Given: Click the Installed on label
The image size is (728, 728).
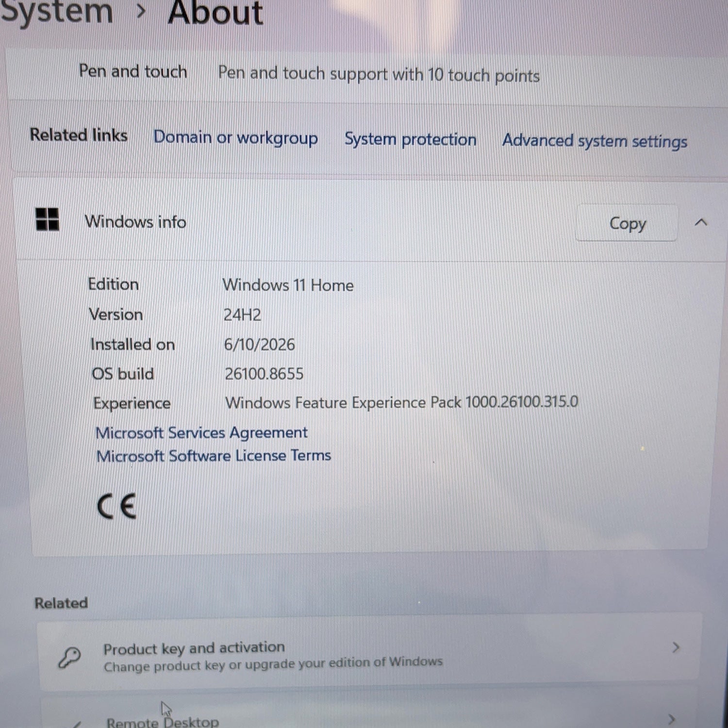Looking at the screenshot, I should tap(132, 344).
